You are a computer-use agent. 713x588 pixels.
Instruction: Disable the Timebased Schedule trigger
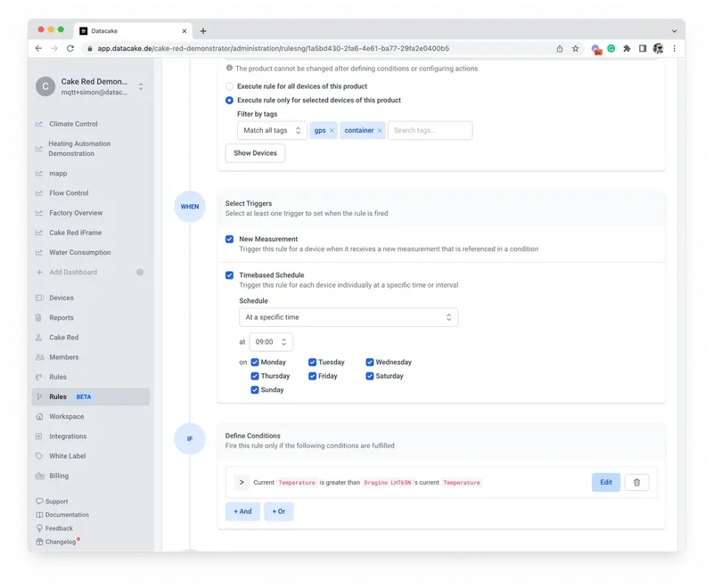click(230, 275)
